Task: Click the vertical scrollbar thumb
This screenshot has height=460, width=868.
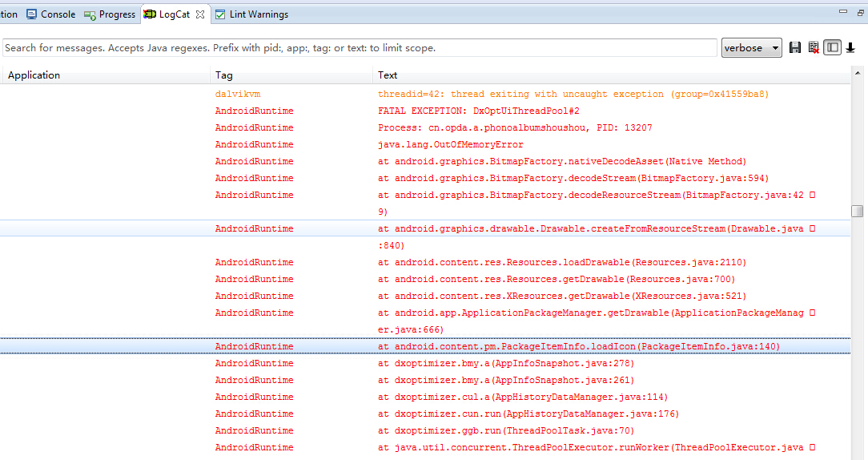Action: 858,211
